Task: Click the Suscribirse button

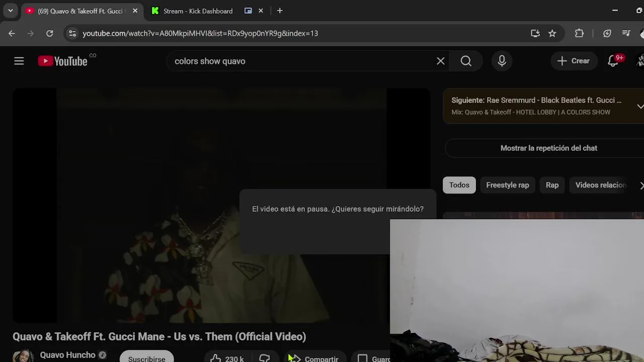Action: [146, 357]
